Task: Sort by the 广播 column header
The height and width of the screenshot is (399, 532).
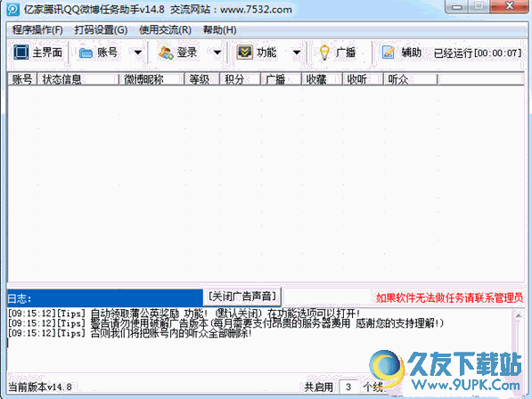Action: (x=281, y=79)
